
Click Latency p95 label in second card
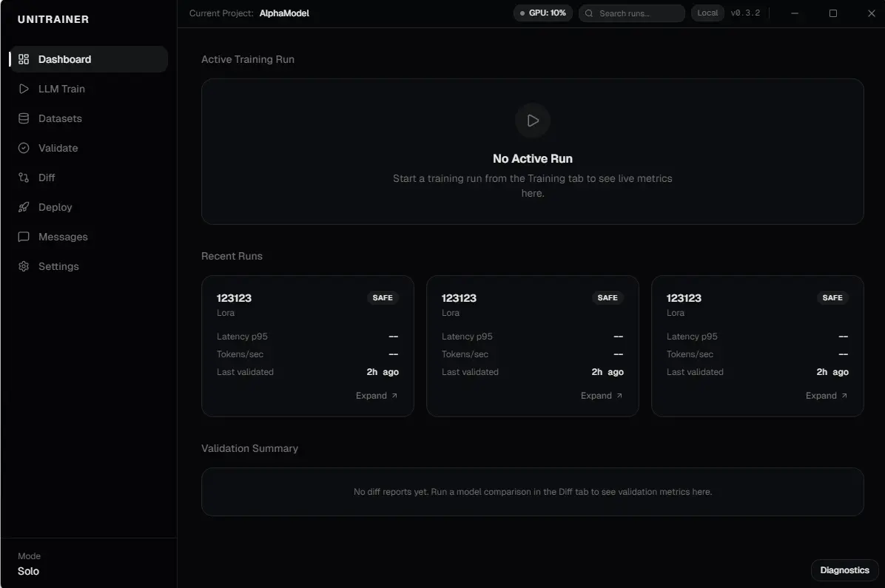467,337
